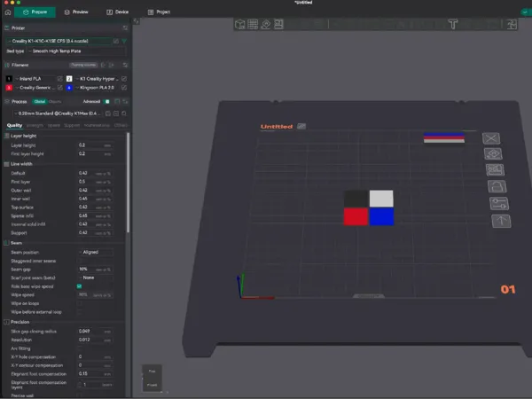Open the 0.20mm Standard process preset dropdown
The width and height of the screenshot is (532, 399).
(x=58, y=113)
